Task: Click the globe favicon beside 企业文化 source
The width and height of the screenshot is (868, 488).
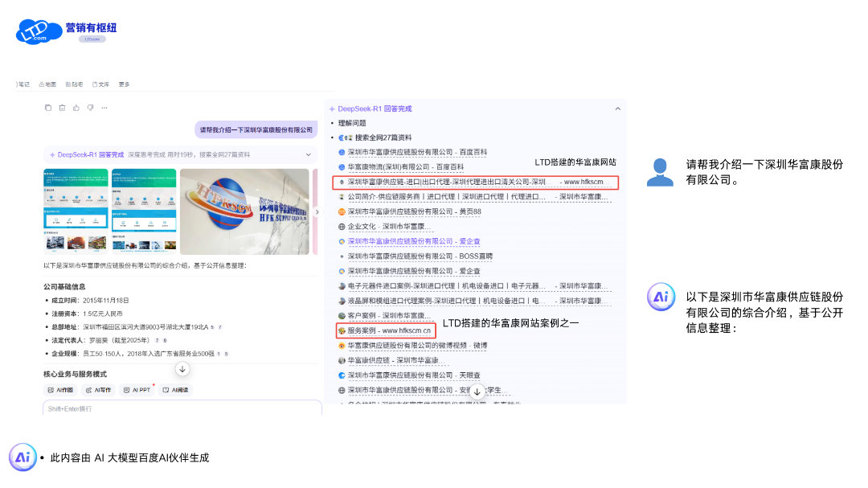Action: click(342, 227)
